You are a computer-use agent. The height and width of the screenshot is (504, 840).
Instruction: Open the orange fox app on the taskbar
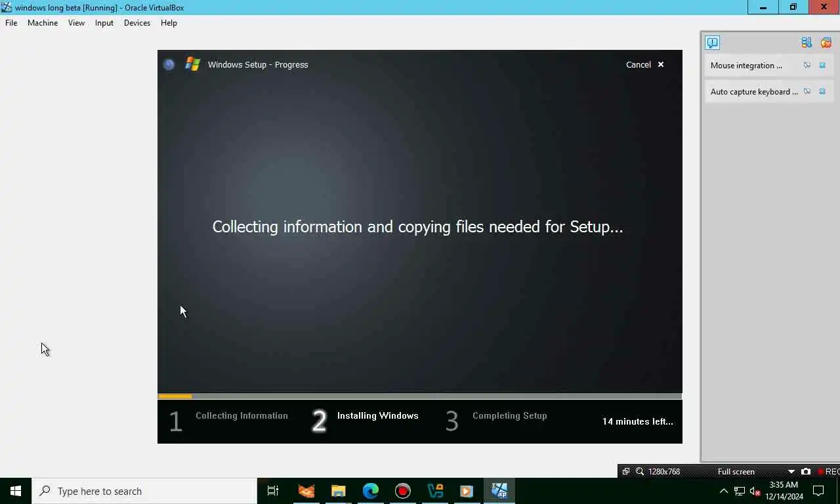(306, 491)
